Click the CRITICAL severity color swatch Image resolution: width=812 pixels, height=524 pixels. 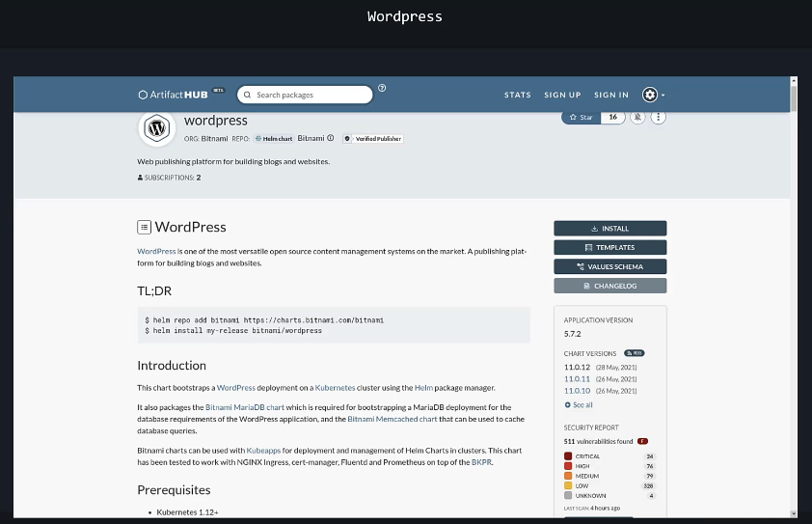click(568, 456)
